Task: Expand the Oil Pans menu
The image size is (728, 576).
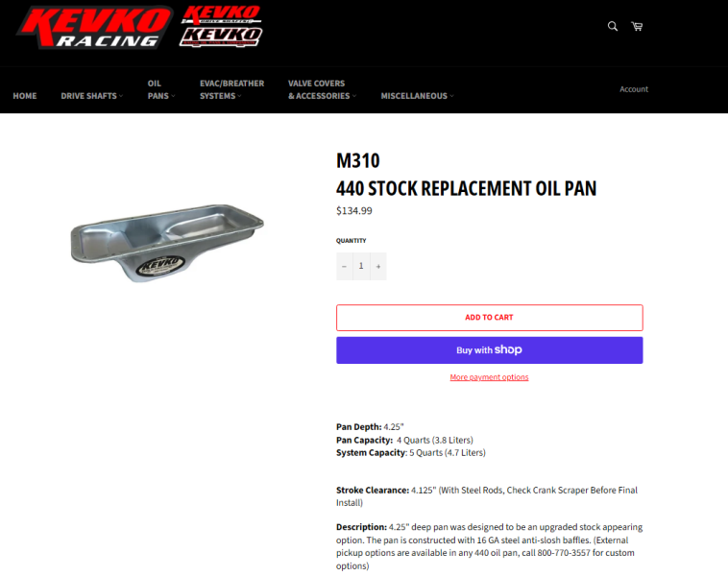Action: coord(161,89)
